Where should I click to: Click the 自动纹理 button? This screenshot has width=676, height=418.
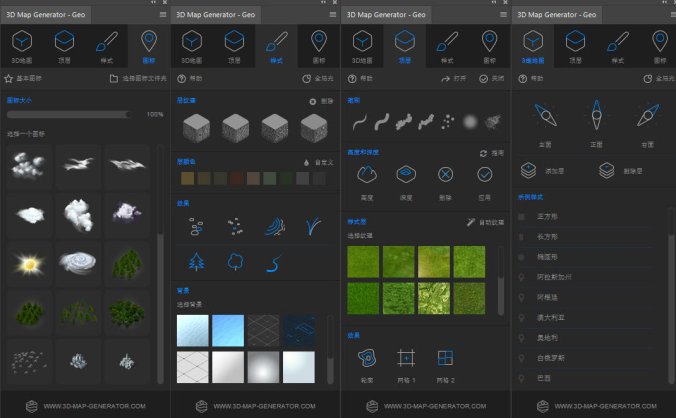[x=485, y=221]
